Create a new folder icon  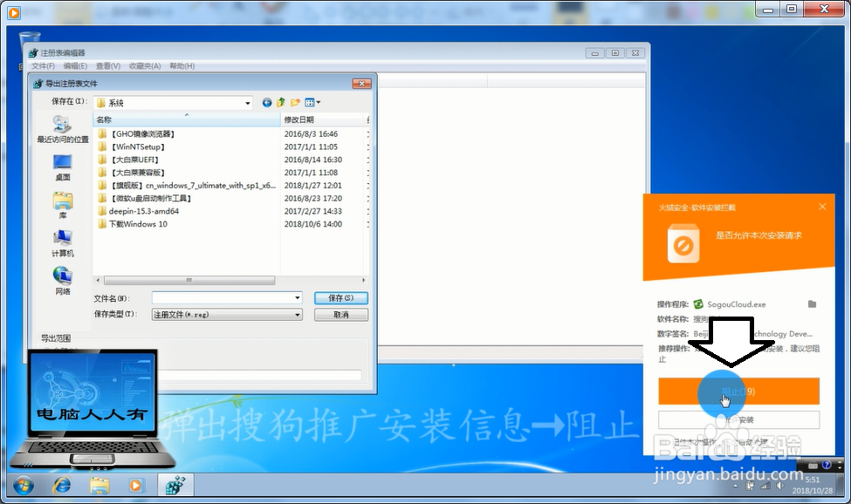click(295, 102)
